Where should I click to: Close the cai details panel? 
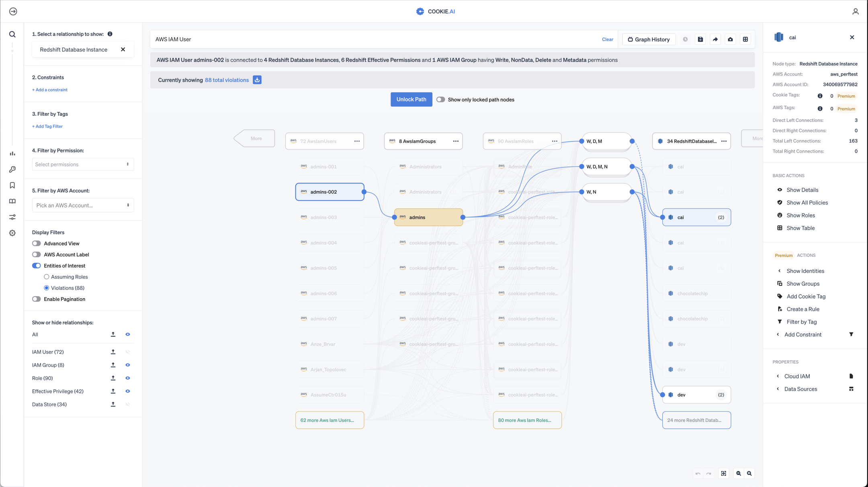pyautogui.click(x=852, y=37)
